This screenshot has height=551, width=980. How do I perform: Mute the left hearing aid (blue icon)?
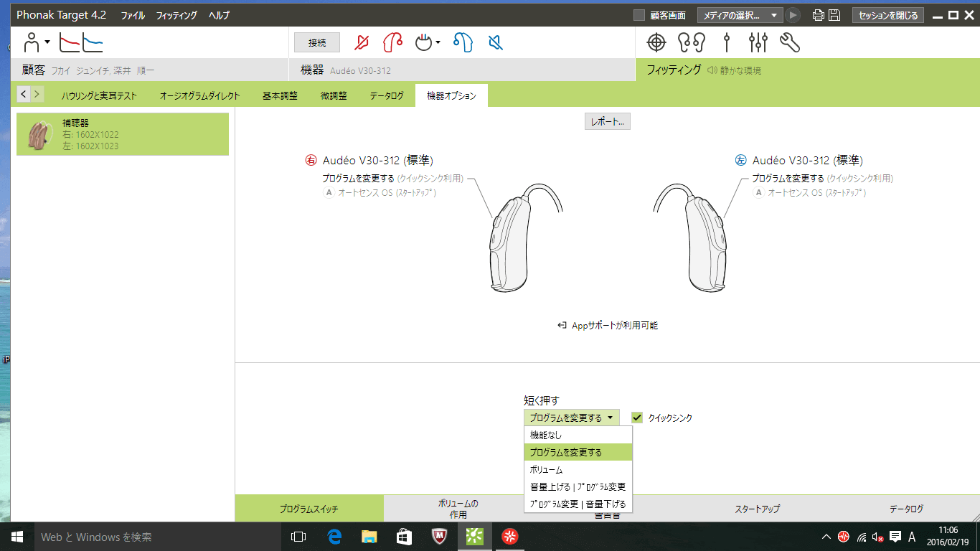494,43
